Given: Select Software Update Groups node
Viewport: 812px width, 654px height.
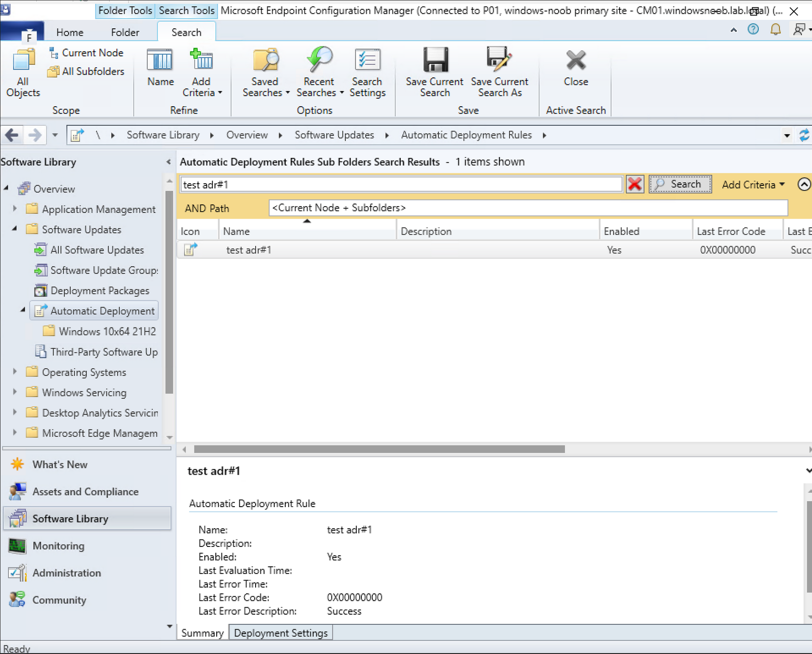Looking at the screenshot, I should (96, 270).
